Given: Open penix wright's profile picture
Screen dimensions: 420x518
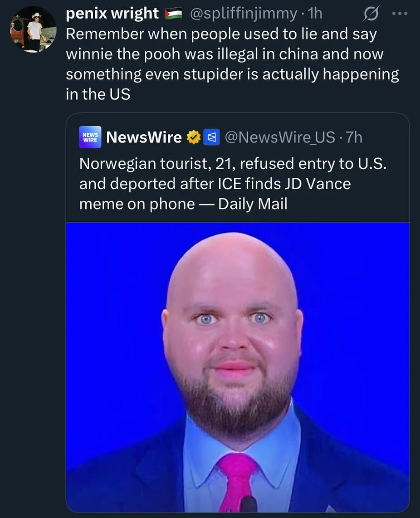Looking at the screenshot, I should click(33, 30).
